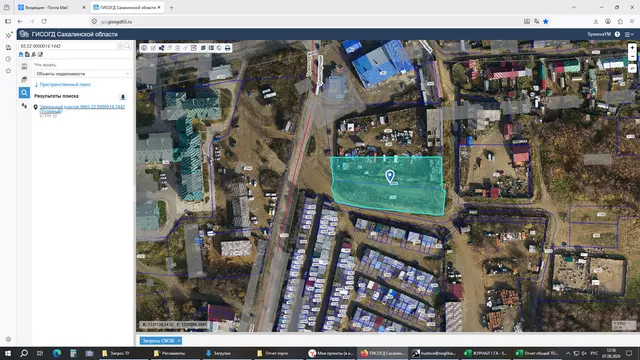The height and width of the screenshot is (360, 640).
Task: Toggle the layers panel icon in left sidebar
Action: point(24,80)
